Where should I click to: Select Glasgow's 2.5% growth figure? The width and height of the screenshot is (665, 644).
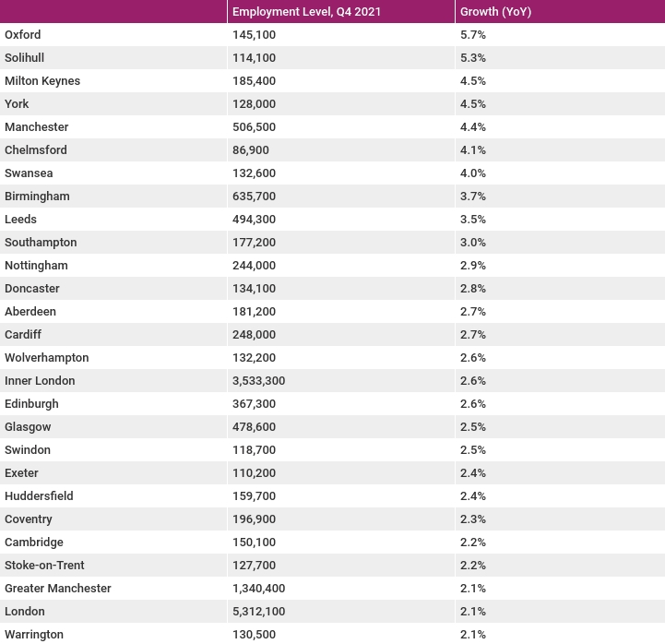click(x=473, y=426)
